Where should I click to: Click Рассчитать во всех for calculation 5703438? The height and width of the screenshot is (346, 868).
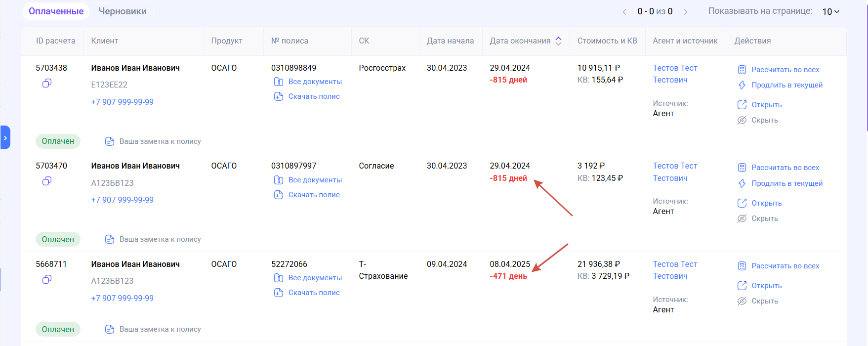pyautogui.click(x=785, y=70)
